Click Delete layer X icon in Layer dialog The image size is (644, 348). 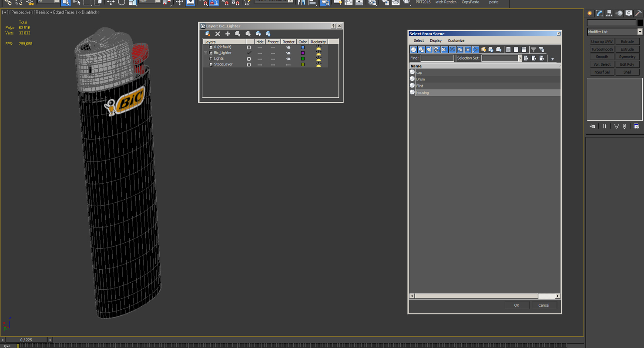click(218, 33)
